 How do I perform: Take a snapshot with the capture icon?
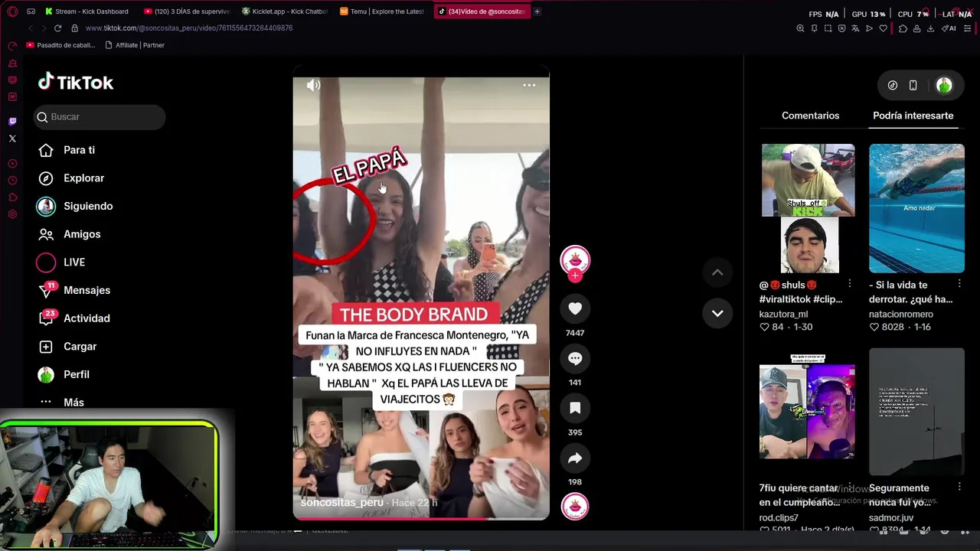pyautogui.click(x=828, y=28)
